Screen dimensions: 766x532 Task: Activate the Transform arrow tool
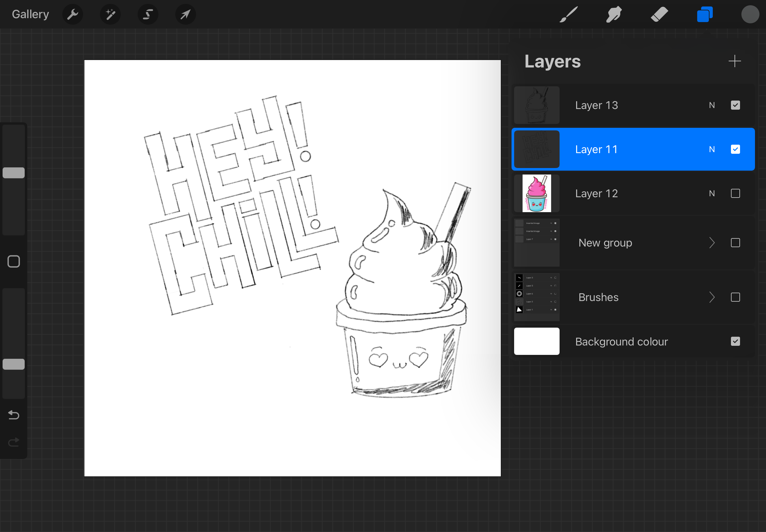click(x=185, y=14)
